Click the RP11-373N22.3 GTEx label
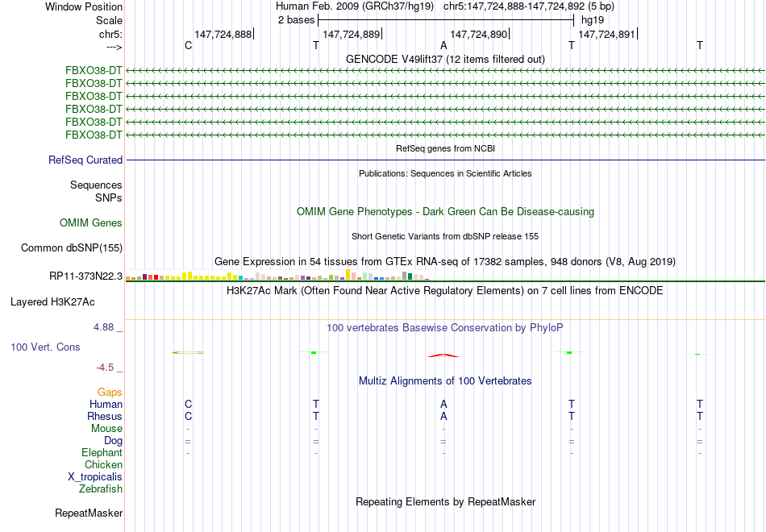Image resolution: width=766 pixels, height=532 pixels. pos(86,276)
